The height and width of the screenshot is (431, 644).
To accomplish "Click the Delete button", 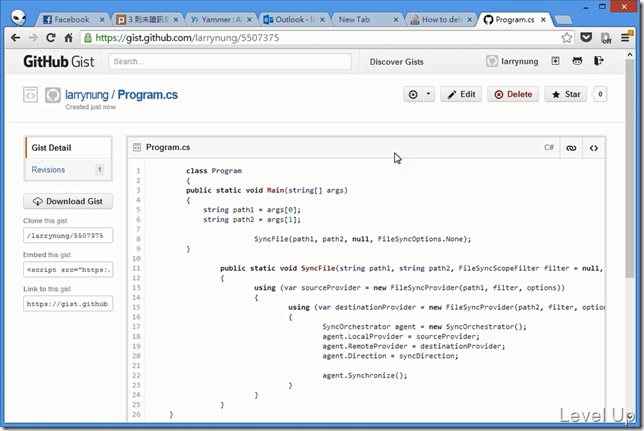I will [513, 94].
